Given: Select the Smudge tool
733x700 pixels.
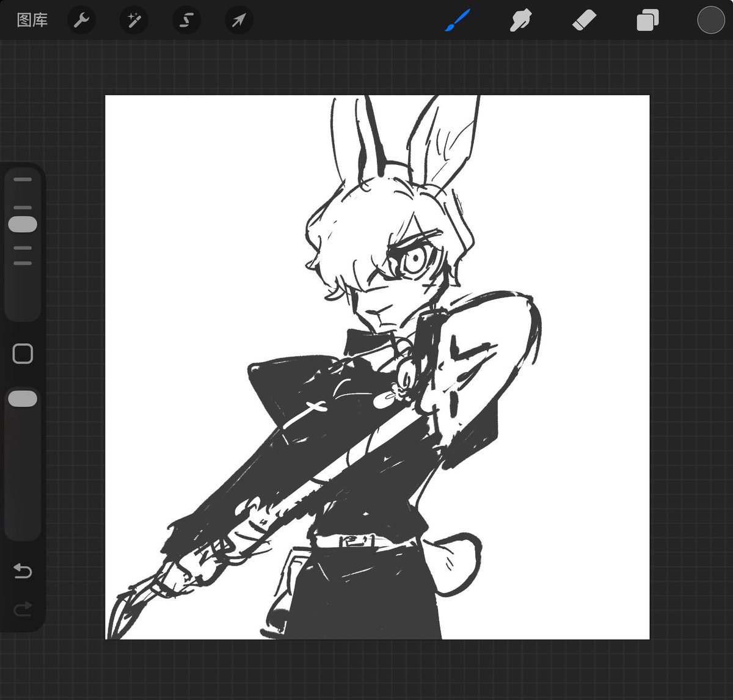Looking at the screenshot, I should pos(520,21).
